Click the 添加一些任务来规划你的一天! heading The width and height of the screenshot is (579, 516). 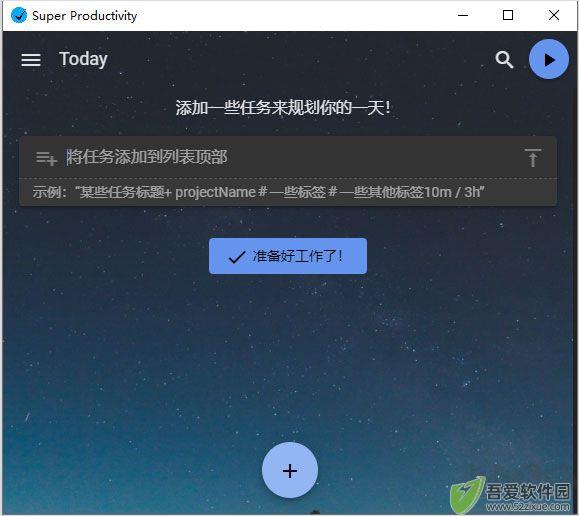pos(283,108)
